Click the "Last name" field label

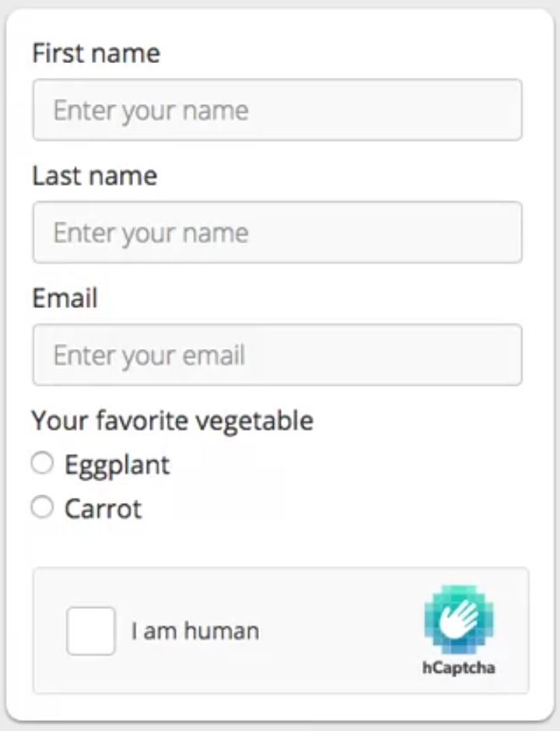[x=94, y=176]
